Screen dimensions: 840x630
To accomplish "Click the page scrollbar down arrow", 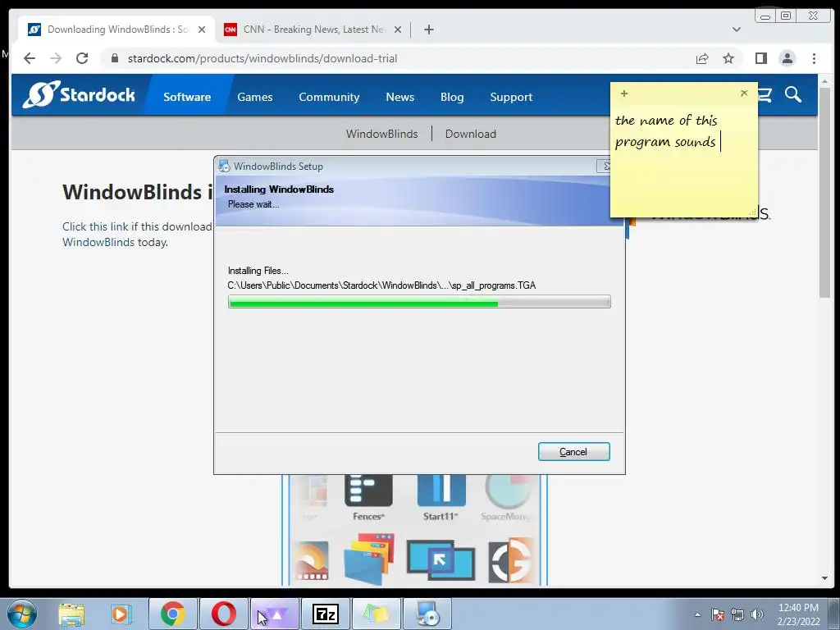I will pos(824,578).
